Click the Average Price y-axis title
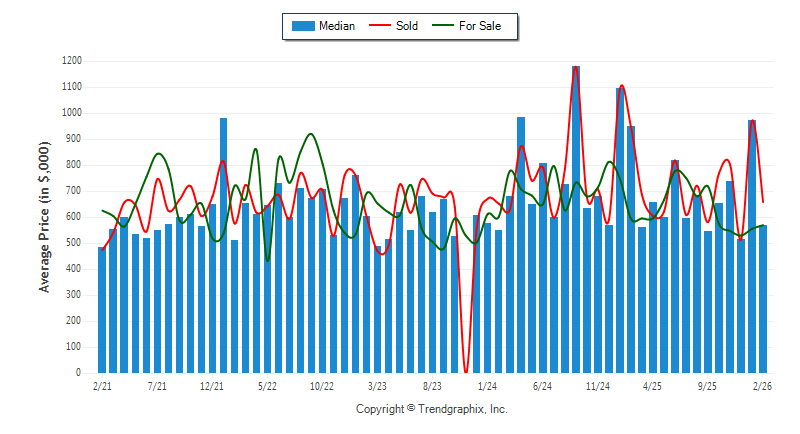This screenshot has width=800, height=434. [x=44, y=217]
